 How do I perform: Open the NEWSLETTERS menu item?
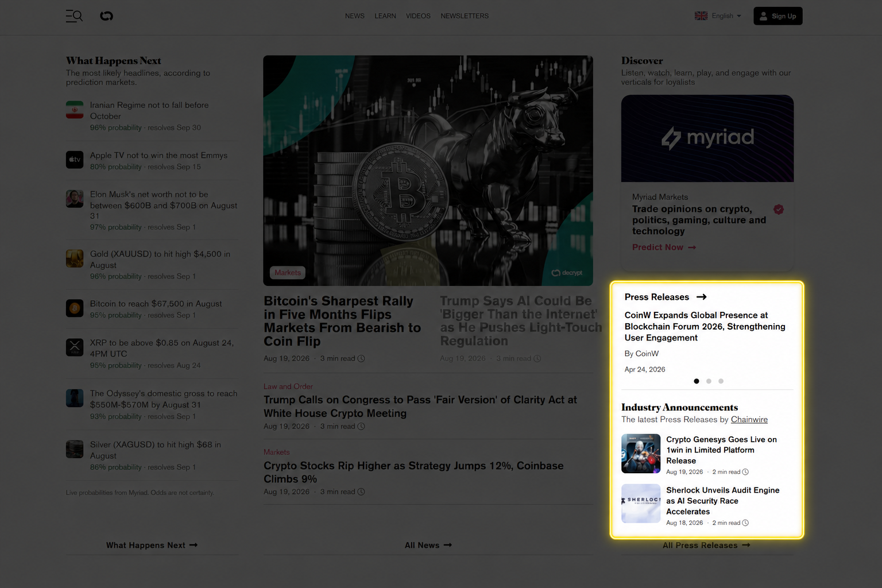pyautogui.click(x=464, y=16)
